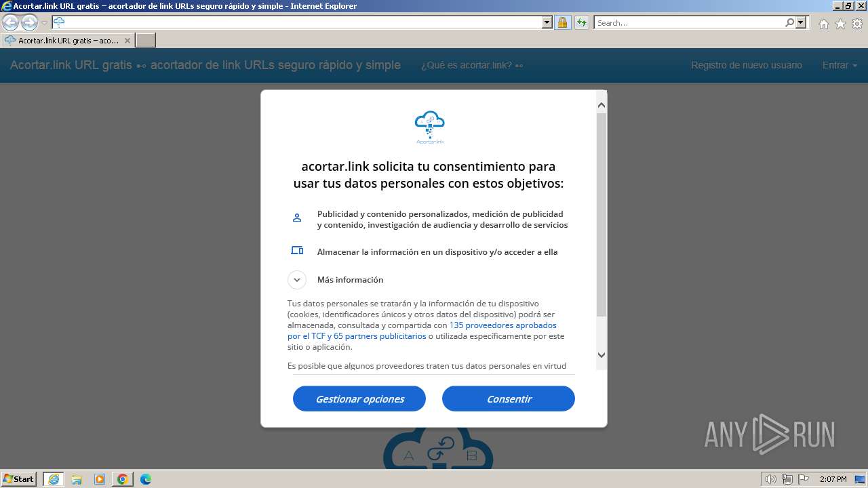Screen dimensions: 868x488
Task: Click the security lock icon
Action: click(x=562, y=22)
